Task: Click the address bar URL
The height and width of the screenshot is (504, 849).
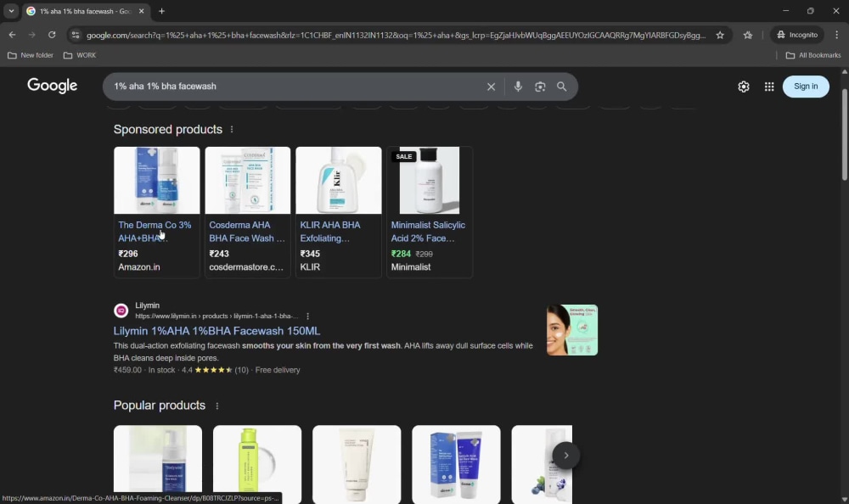Action: (396, 35)
